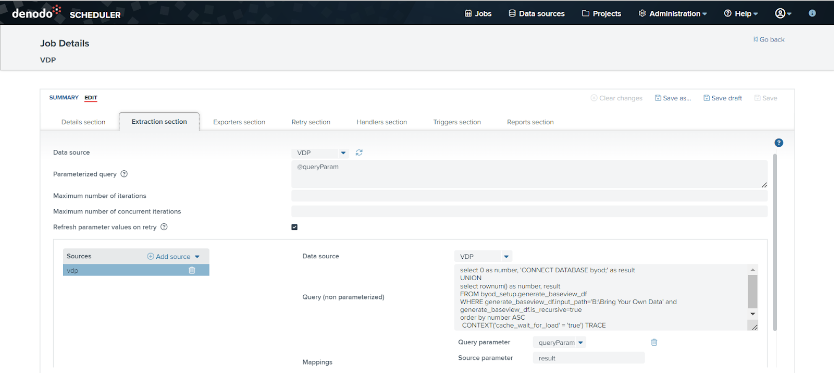Open the Extraction section tab
The image size is (836, 385).
pos(159,122)
